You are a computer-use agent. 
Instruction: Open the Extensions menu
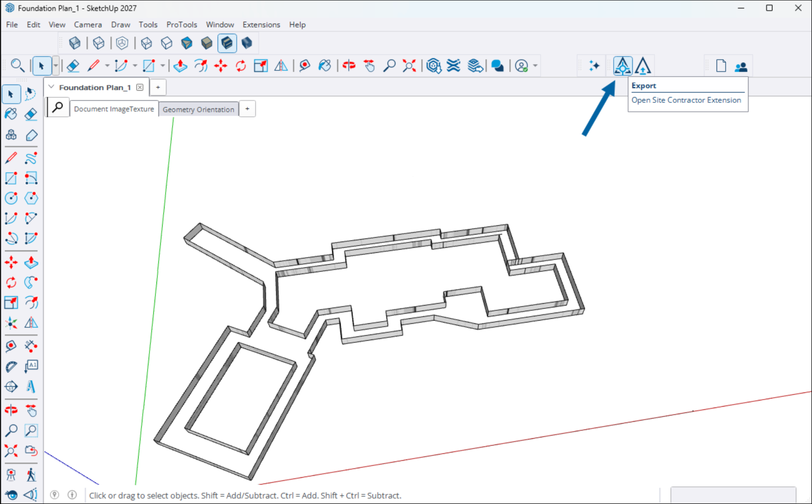[x=261, y=25]
